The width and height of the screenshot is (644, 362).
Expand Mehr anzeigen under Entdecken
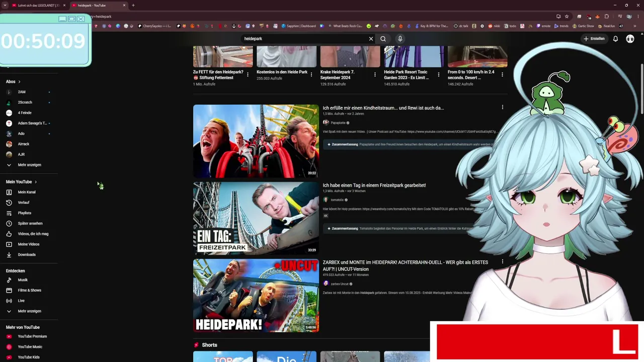click(x=24, y=311)
